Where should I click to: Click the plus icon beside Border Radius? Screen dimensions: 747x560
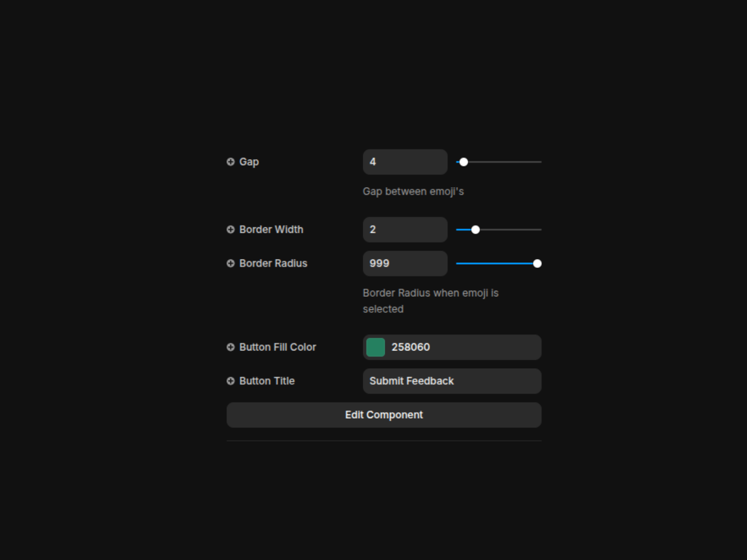click(231, 264)
